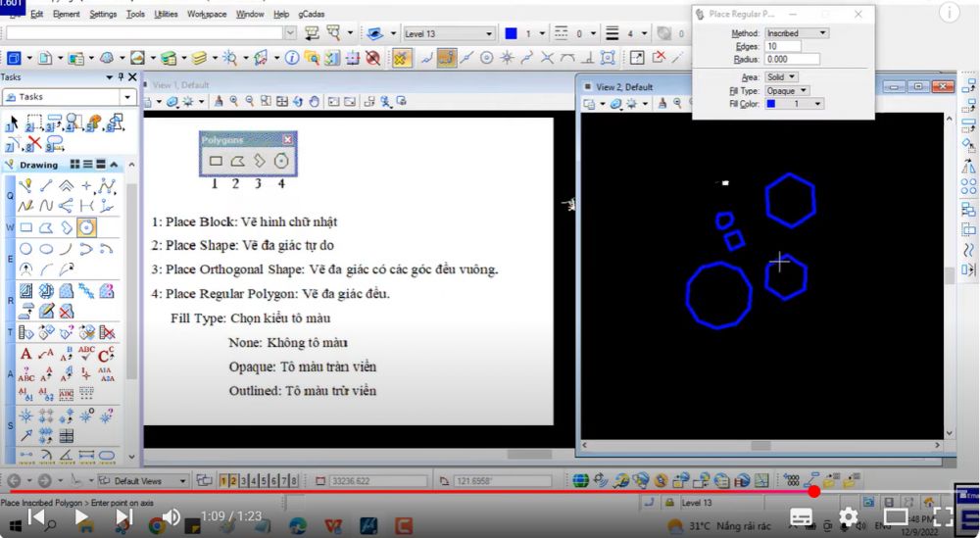Choose the Place Fence tool in Tasks
Viewport: 980px width, 538px height.
point(33,122)
